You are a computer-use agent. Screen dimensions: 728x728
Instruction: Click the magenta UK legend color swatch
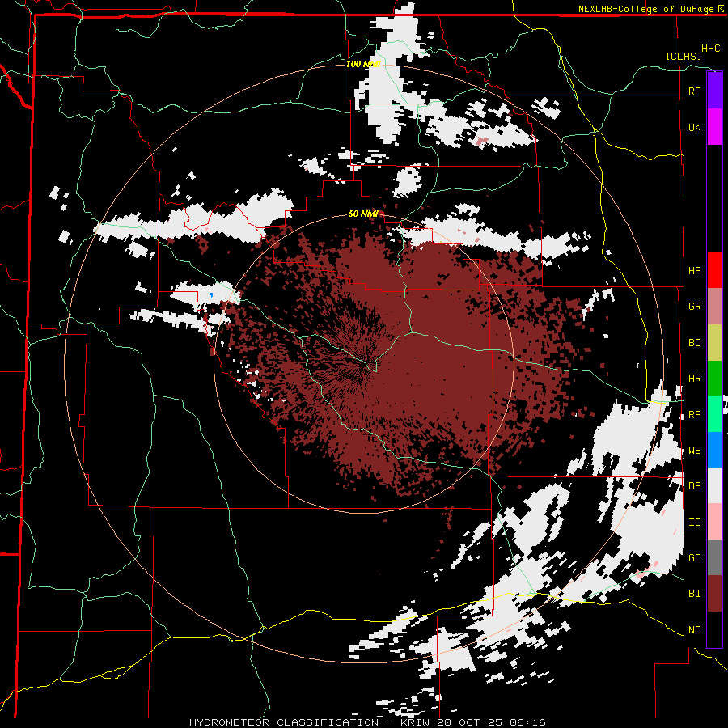(714, 127)
